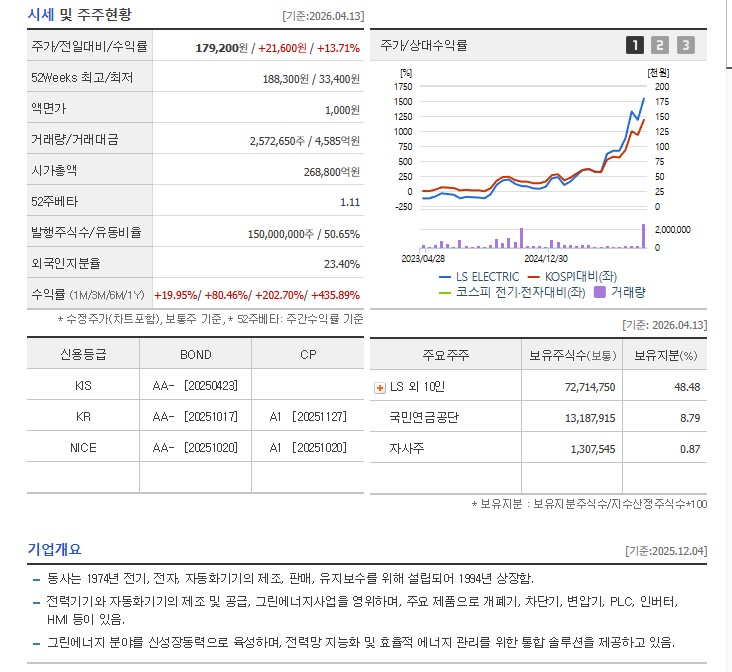Click the [기준:2025.12.04] date note

[x=666, y=551]
